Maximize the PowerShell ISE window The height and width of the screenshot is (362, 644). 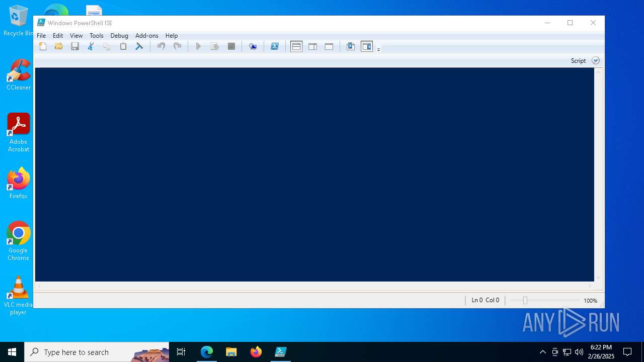pyautogui.click(x=570, y=23)
